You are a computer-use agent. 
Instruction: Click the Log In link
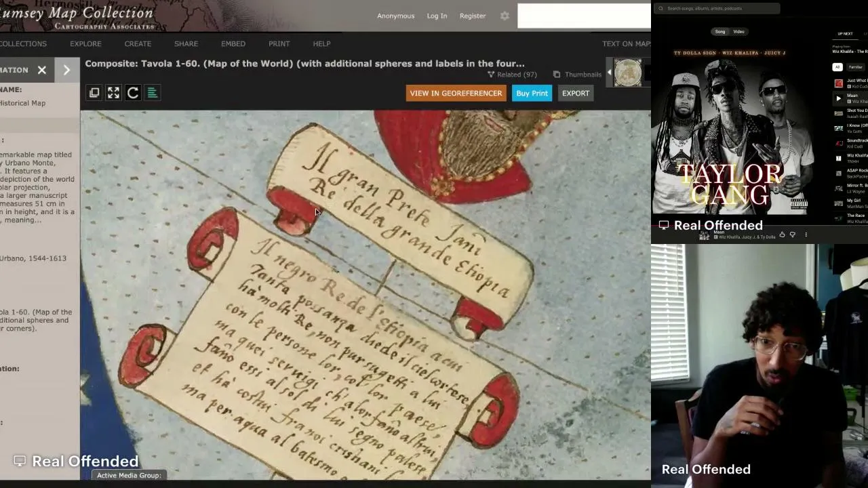(437, 16)
